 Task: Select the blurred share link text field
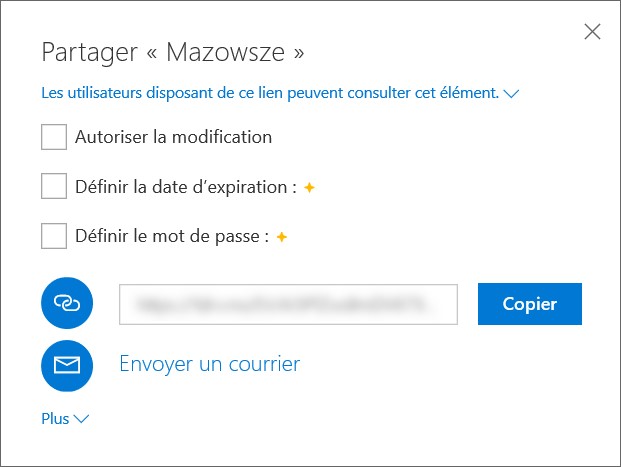coord(288,304)
